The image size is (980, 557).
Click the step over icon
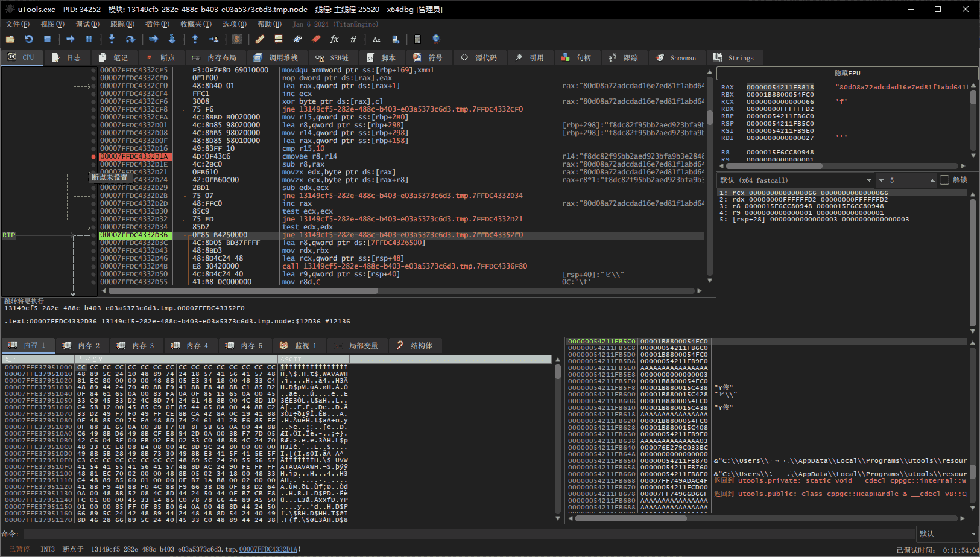coord(130,39)
